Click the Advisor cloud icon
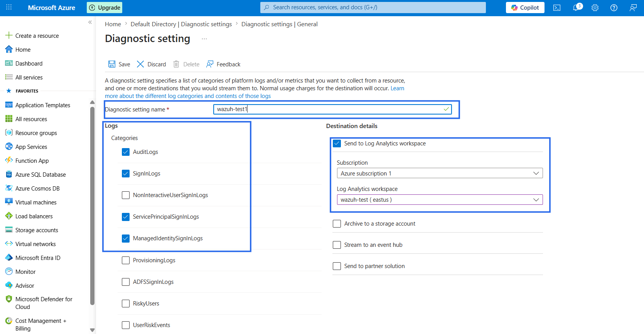Viewport: 644px width, 334px height. (9, 285)
